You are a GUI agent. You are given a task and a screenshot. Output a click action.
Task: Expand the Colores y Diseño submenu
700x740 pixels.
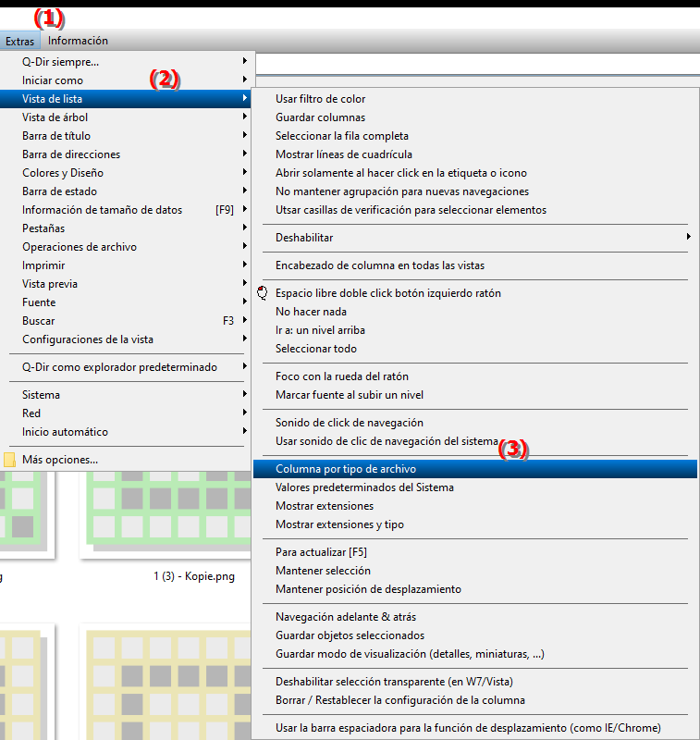point(126,173)
